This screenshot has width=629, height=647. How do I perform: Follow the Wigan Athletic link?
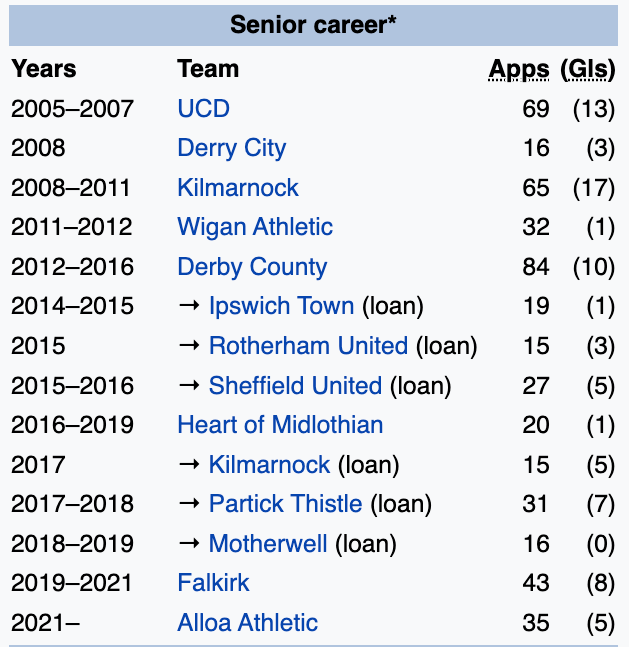[x=255, y=227]
